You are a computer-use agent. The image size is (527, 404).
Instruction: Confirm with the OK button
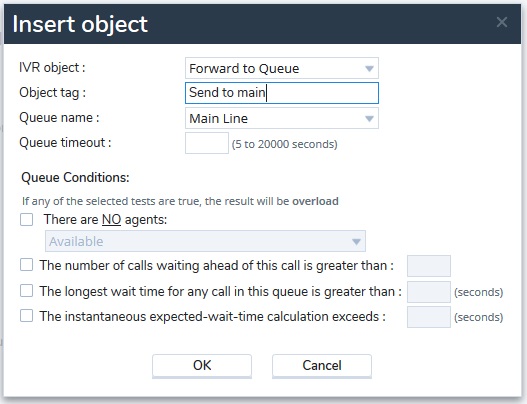[202, 366]
